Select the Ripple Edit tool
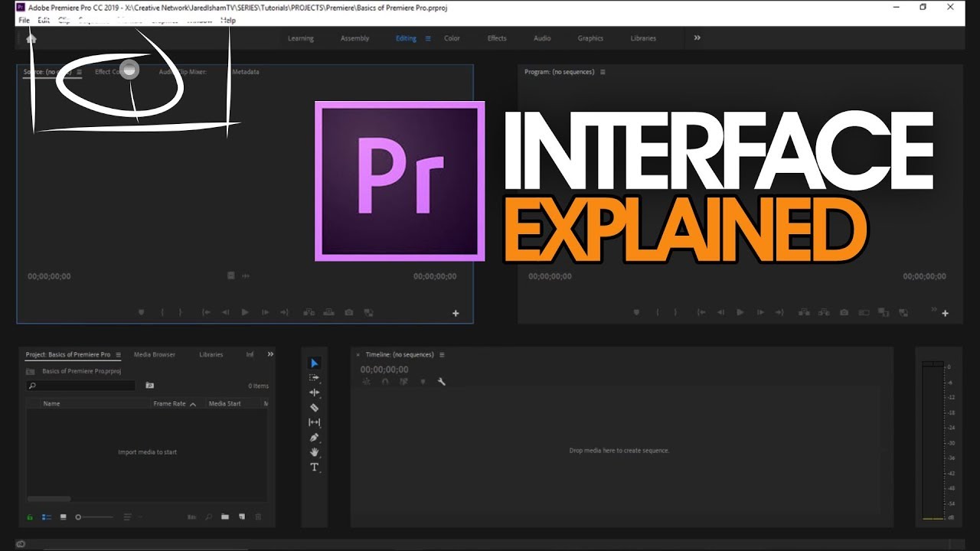The image size is (980, 551). pyautogui.click(x=314, y=393)
